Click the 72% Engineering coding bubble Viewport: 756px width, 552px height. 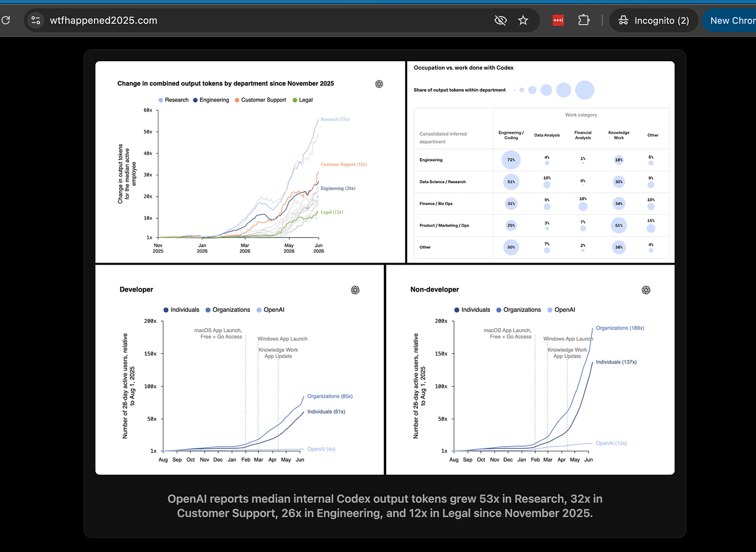click(511, 160)
